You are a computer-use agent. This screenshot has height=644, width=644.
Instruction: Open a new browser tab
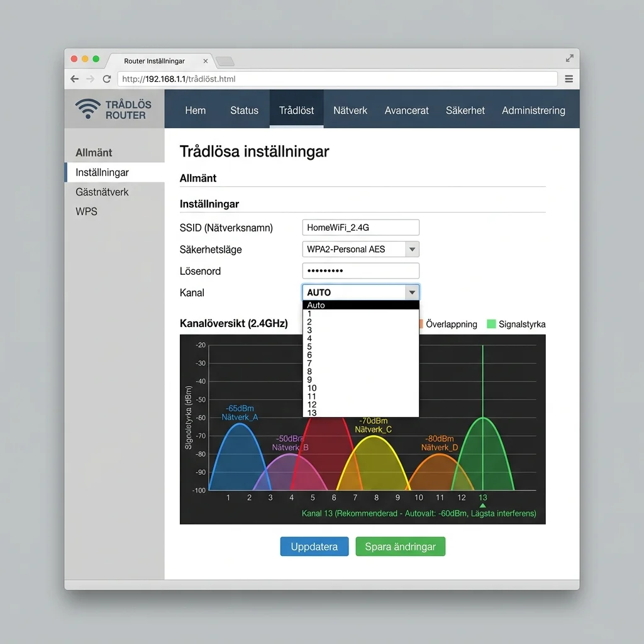click(225, 61)
